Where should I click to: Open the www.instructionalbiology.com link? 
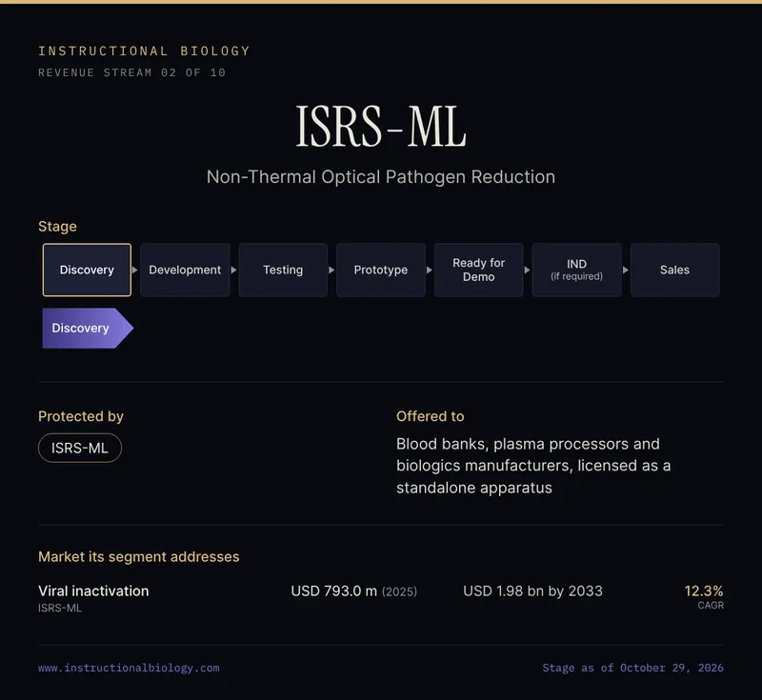[129, 668]
